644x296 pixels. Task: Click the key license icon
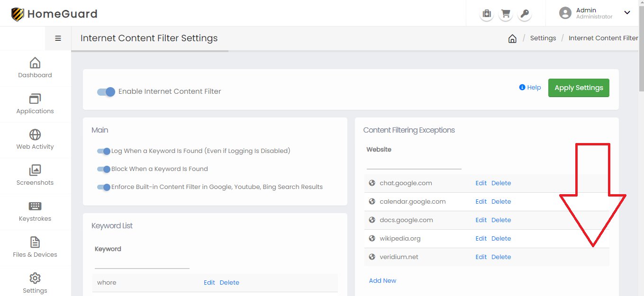[525, 14]
